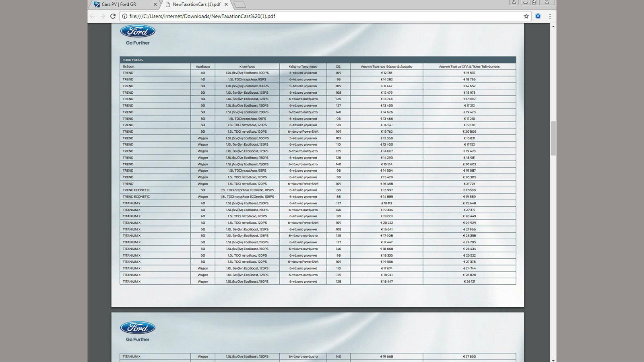Image resolution: width=644 pixels, height=362 pixels.
Task: Select the price € 15 537
Action: pos(469,73)
